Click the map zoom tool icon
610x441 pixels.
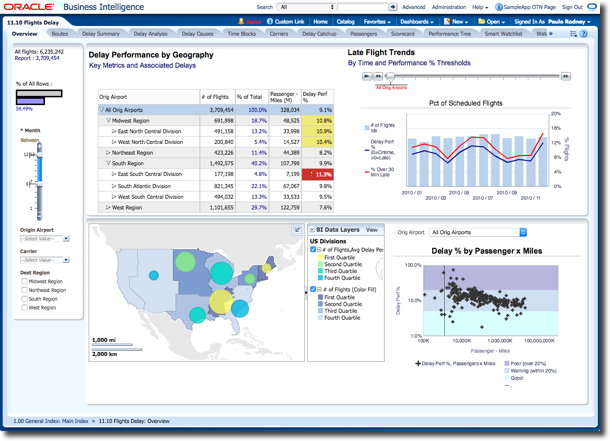click(297, 230)
